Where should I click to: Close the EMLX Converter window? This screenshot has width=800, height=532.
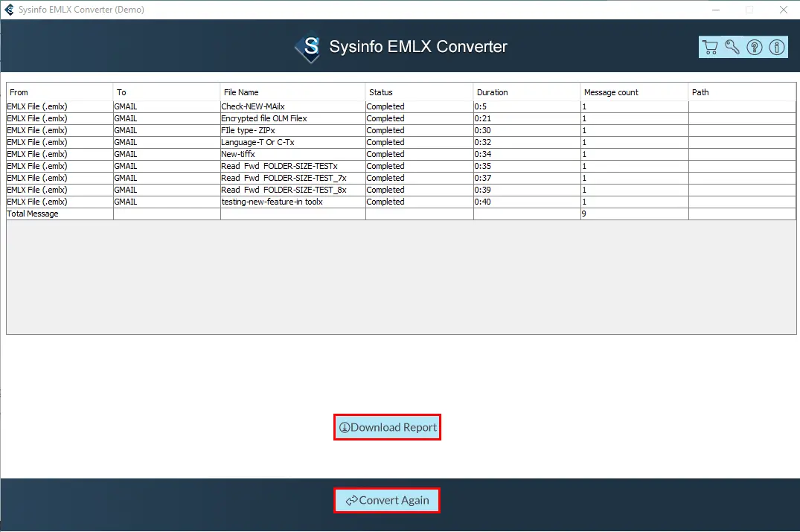(783, 10)
